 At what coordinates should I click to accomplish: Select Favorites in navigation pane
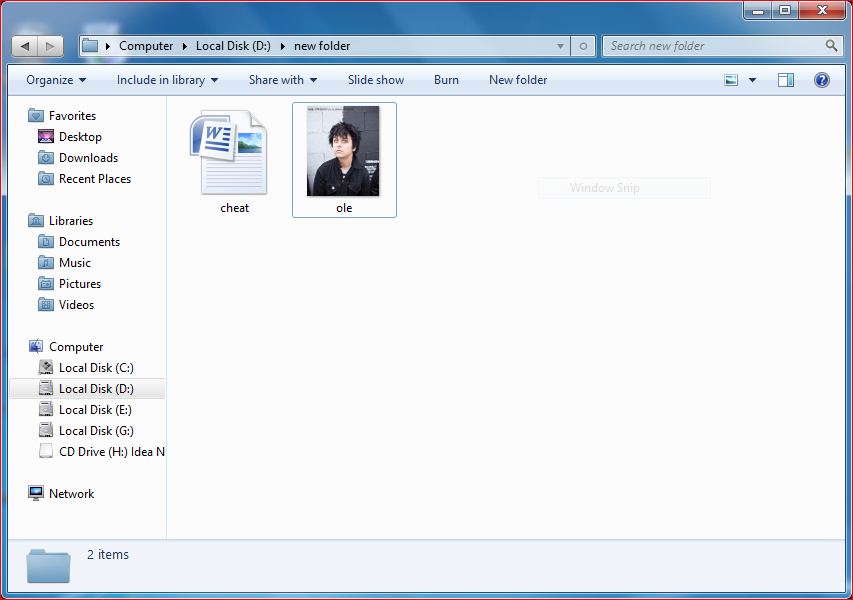(62, 116)
